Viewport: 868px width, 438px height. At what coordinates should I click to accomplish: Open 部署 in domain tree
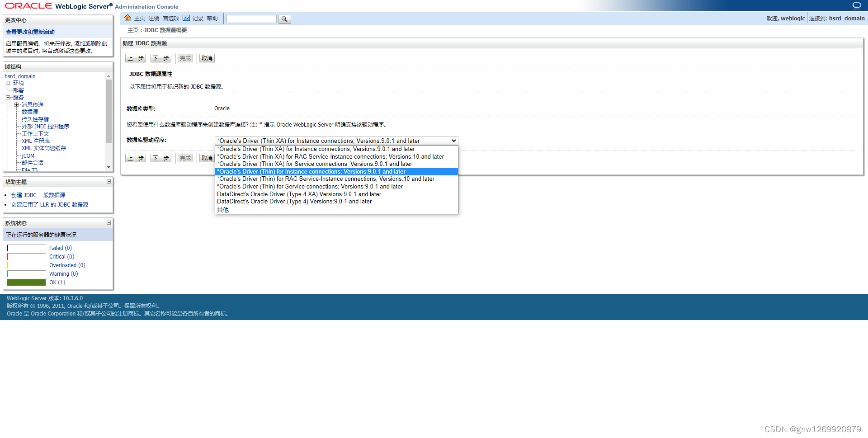(18, 90)
